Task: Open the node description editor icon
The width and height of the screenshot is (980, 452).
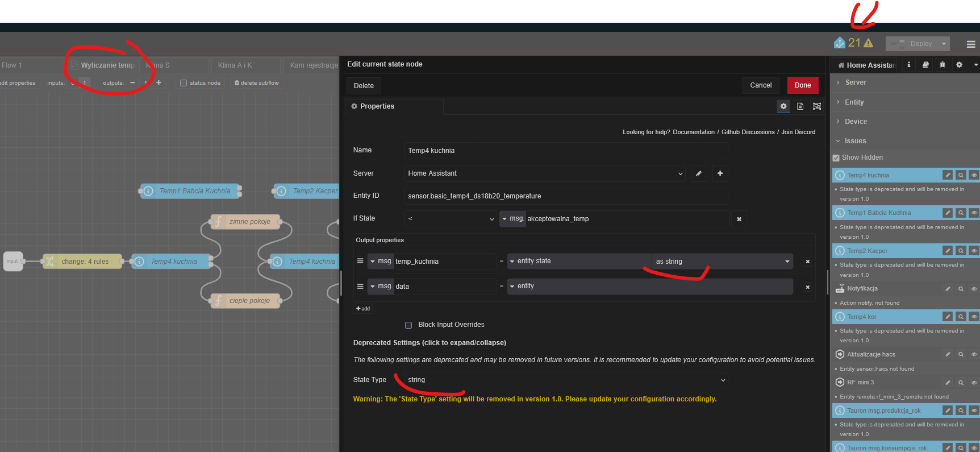Action: pyautogui.click(x=800, y=106)
